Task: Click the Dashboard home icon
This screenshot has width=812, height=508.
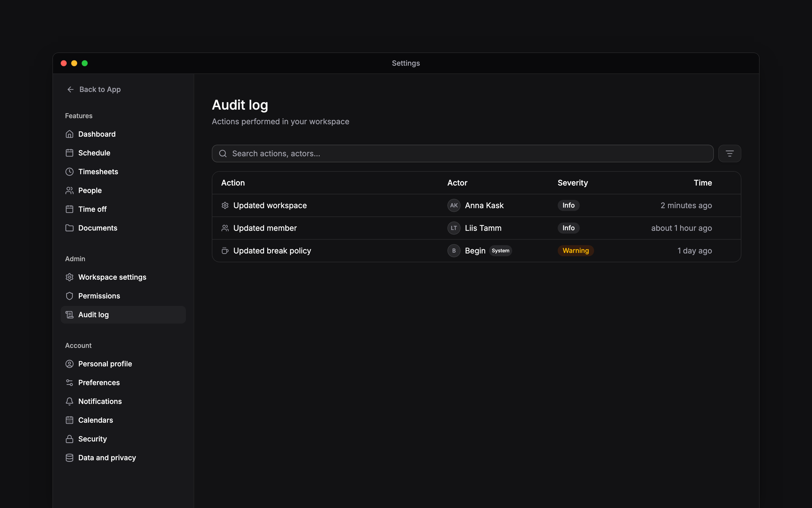Action: [70, 134]
